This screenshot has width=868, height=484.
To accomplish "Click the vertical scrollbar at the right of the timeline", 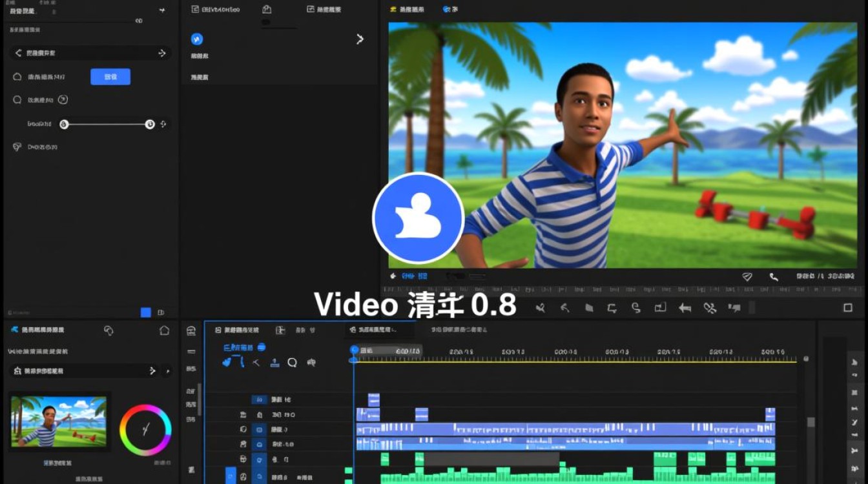I will coord(811,423).
